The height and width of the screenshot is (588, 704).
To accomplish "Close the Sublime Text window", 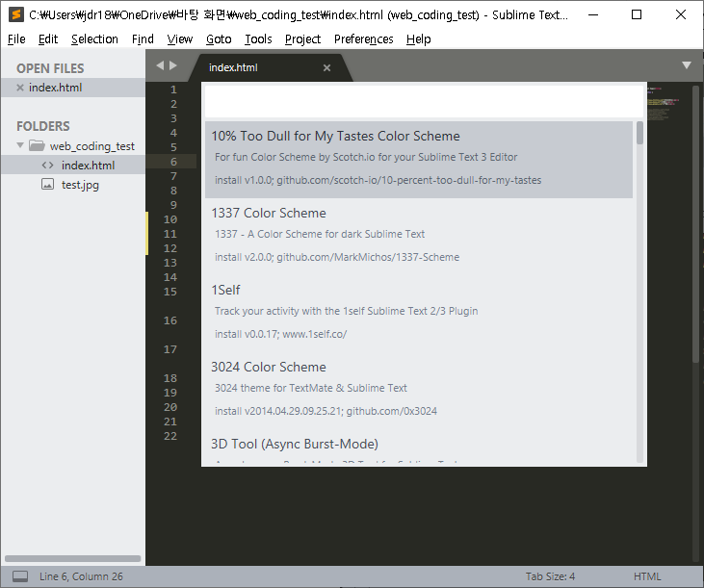I will tap(681, 14).
